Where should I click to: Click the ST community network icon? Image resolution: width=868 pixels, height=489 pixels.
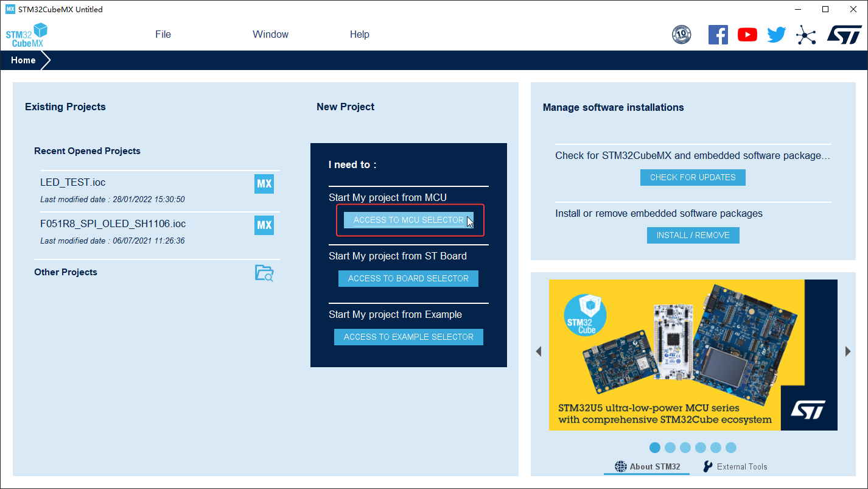pyautogui.click(x=806, y=35)
